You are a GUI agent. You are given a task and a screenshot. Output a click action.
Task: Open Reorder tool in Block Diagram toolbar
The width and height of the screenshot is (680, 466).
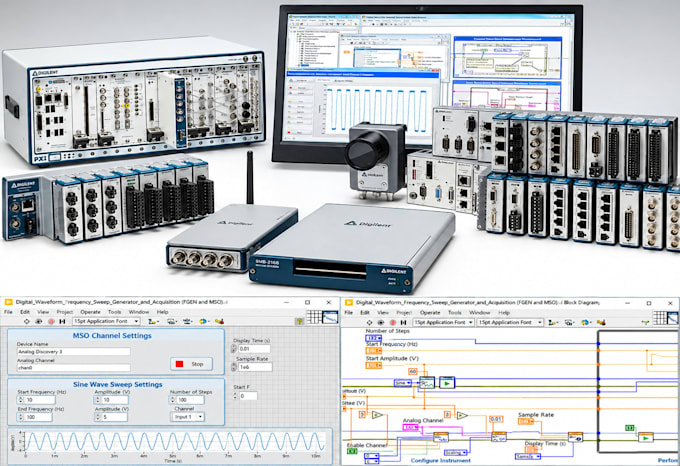pyautogui.click(x=585, y=323)
